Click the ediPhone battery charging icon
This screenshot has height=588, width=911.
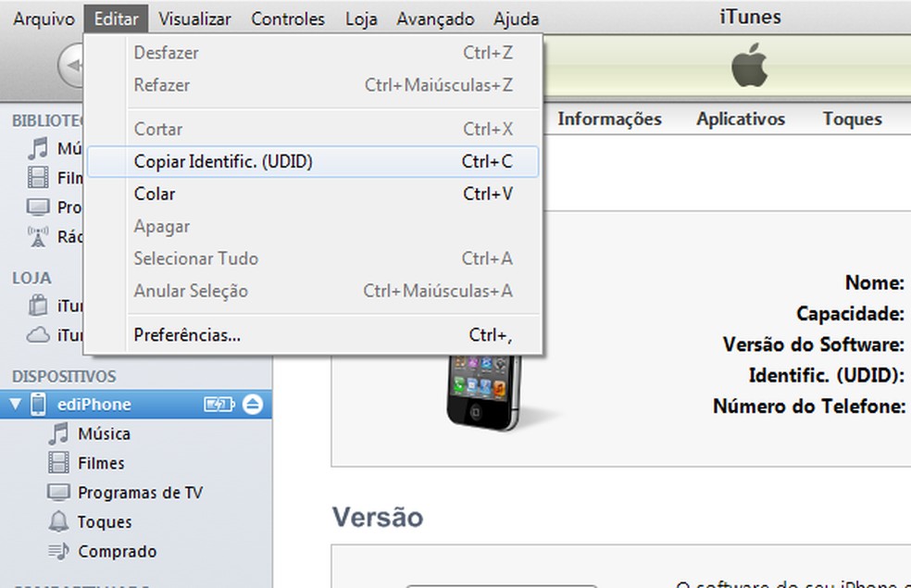click(x=219, y=405)
